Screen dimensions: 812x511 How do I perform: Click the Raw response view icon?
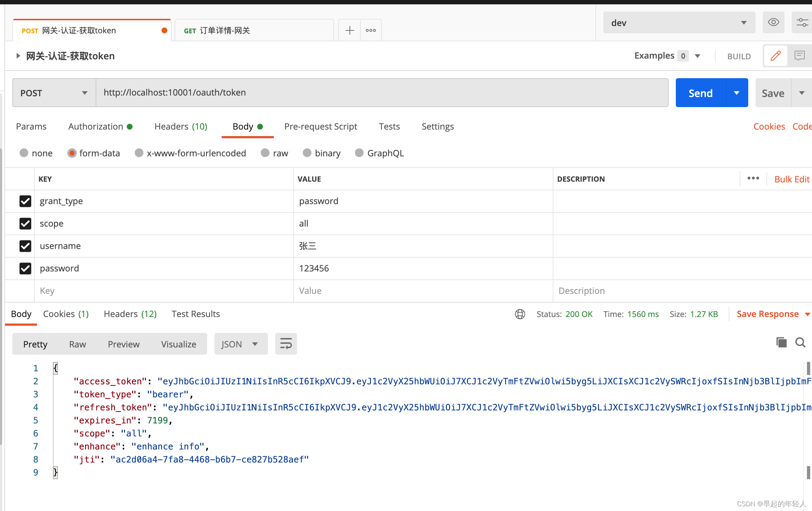click(x=77, y=345)
